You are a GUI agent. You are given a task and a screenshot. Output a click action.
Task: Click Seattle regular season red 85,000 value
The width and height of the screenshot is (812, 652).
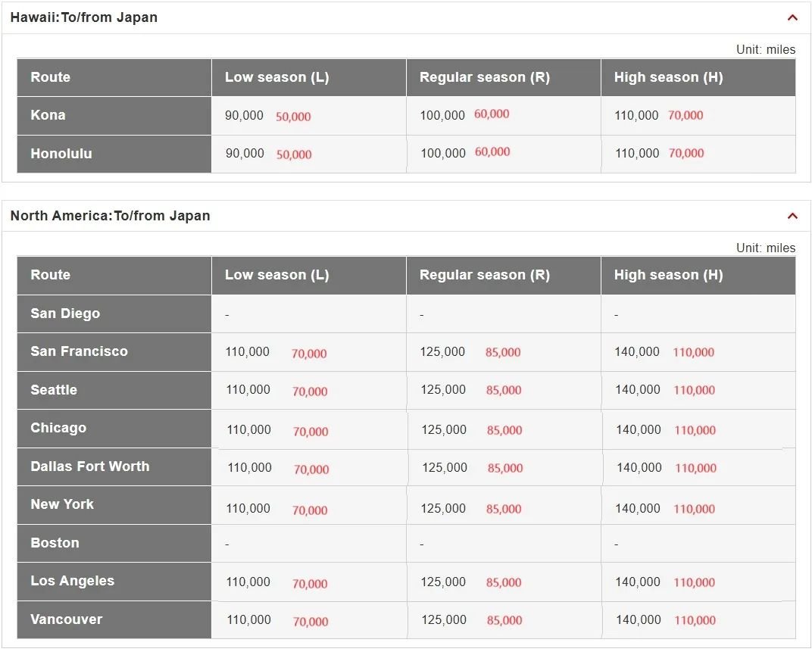[504, 391]
